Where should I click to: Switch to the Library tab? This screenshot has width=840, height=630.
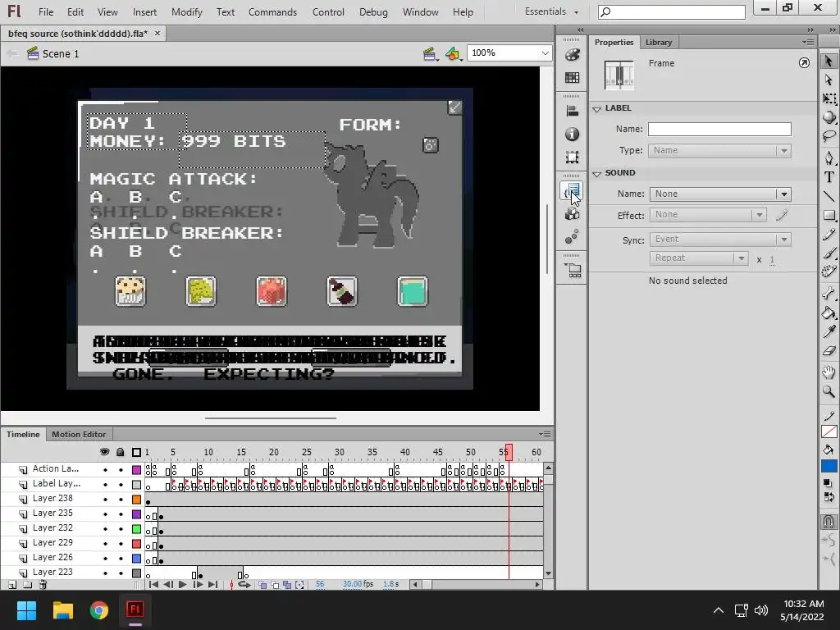click(x=659, y=43)
